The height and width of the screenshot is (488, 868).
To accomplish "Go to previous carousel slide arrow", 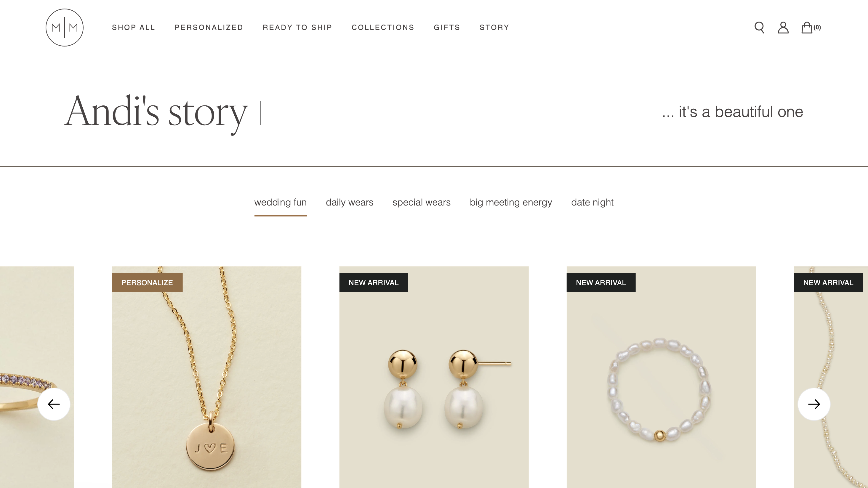I will 54,404.
